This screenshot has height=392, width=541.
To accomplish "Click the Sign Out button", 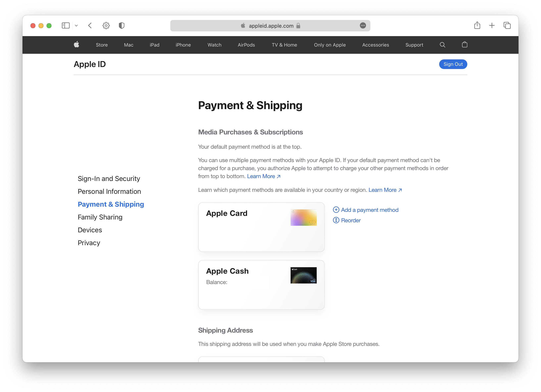I will [453, 64].
